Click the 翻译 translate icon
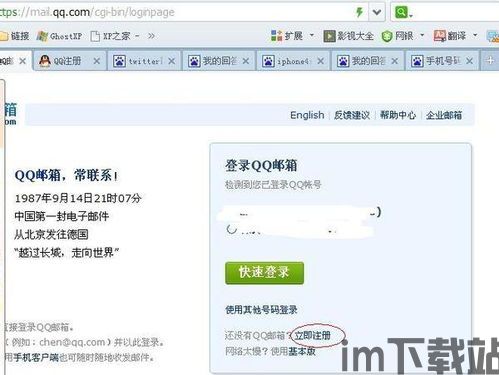499x375 pixels. click(440, 36)
